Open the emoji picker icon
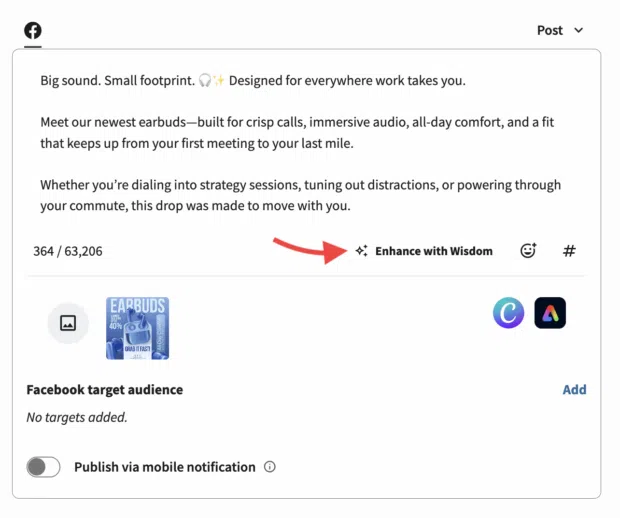 point(528,250)
